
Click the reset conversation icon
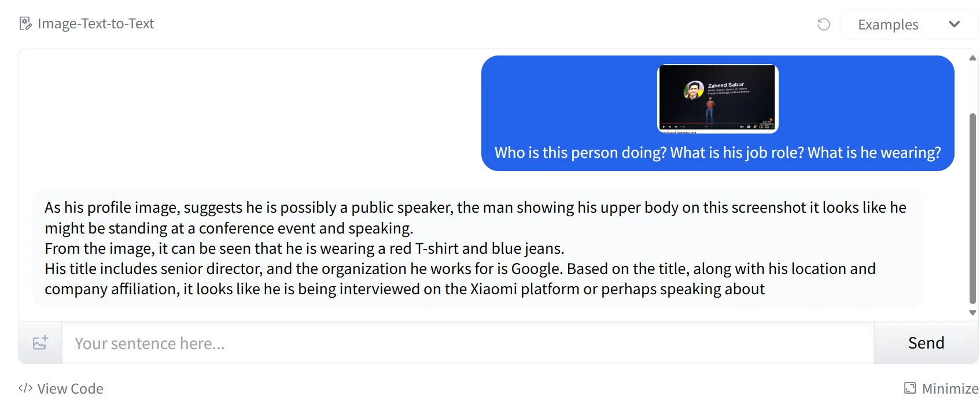pyautogui.click(x=823, y=24)
